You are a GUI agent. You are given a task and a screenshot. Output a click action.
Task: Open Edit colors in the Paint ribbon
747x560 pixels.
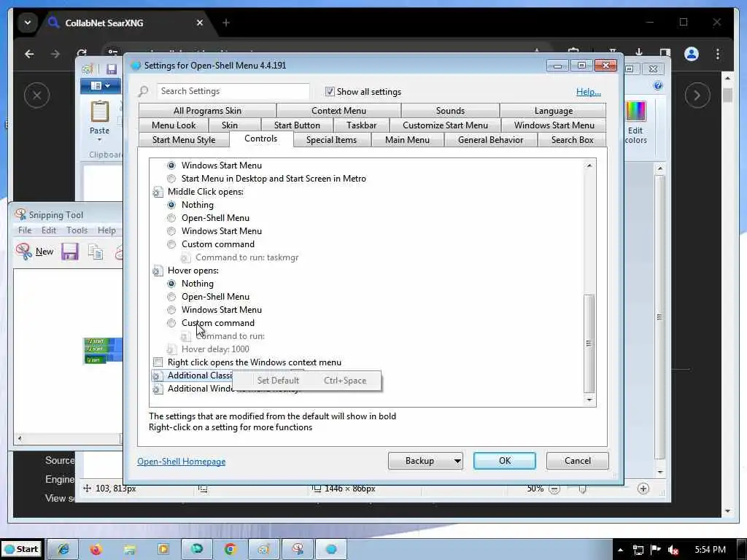click(x=636, y=122)
